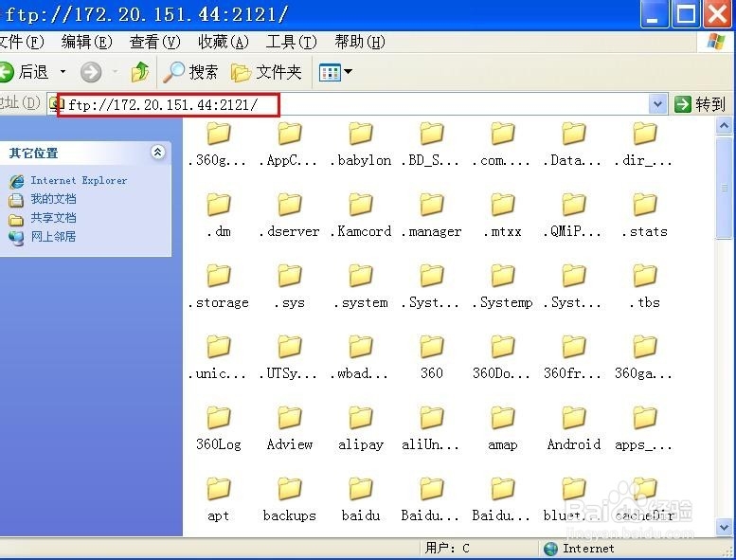Go up one folder level
This screenshot has width=736, height=560.
point(140,72)
